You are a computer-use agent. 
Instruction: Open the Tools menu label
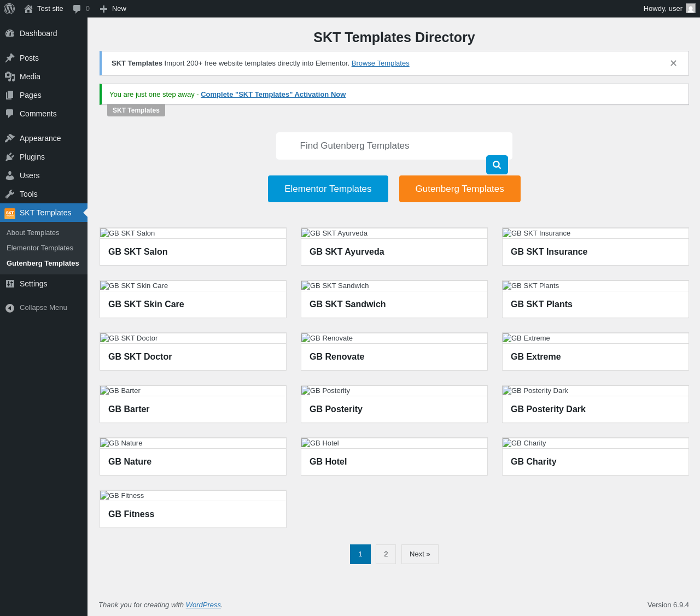(x=28, y=194)
